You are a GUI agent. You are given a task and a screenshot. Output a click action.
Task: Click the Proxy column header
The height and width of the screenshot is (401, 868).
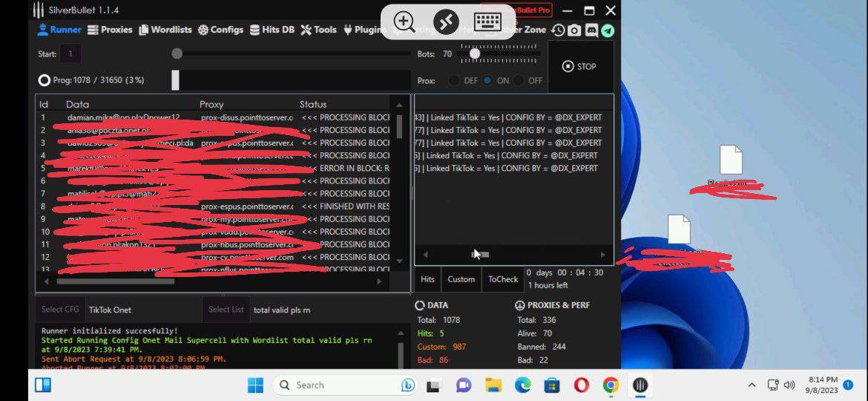click(x=211, y=104)
